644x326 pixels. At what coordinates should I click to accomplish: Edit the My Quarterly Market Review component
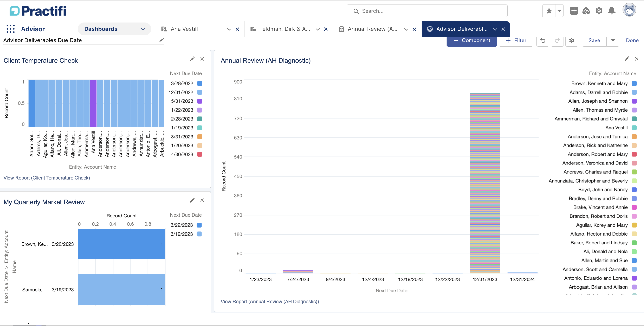coord(192,200)
